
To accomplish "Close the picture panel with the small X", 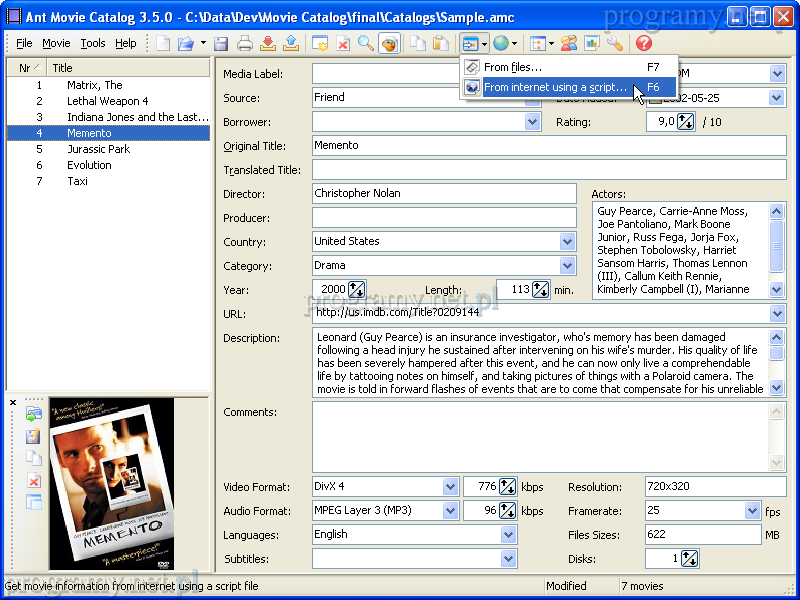I will (13, 403).
